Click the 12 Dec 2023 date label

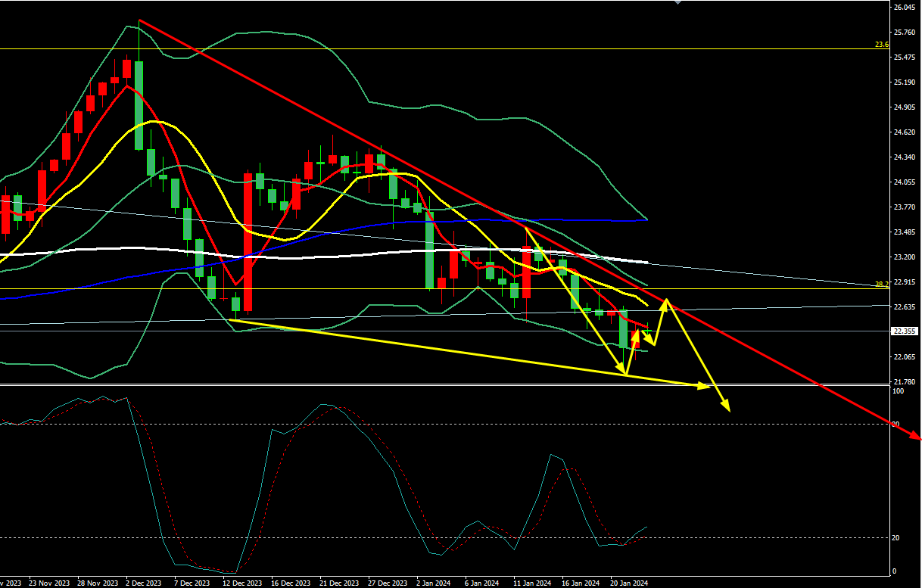pyautogui.click(x=242, y=583)
